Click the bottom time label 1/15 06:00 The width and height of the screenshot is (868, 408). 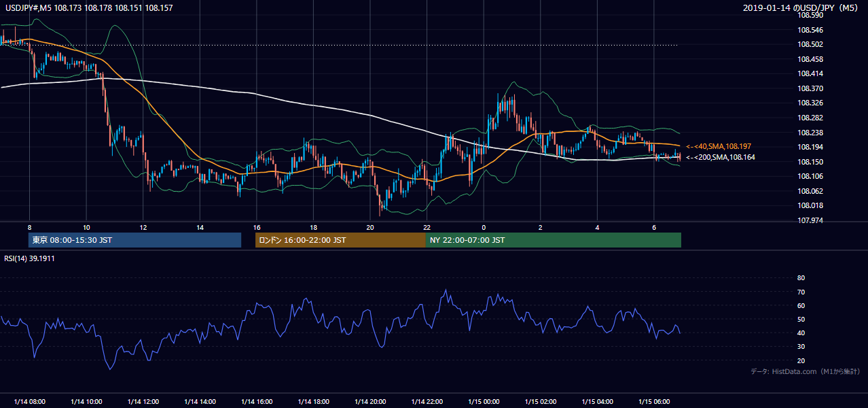pos(654,401)
